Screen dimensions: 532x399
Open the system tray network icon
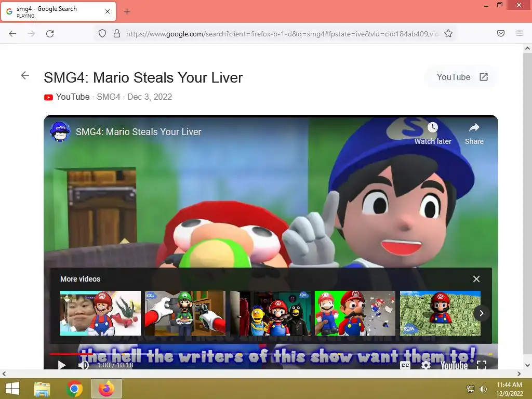[470, 389]
